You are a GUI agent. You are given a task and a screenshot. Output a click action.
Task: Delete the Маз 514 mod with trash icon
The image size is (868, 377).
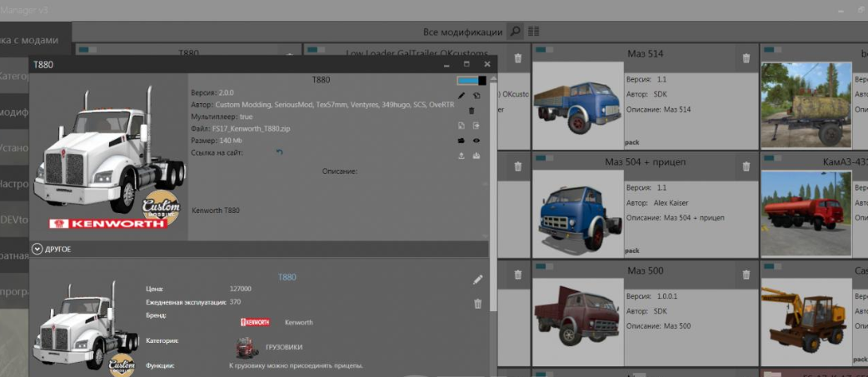746,58
